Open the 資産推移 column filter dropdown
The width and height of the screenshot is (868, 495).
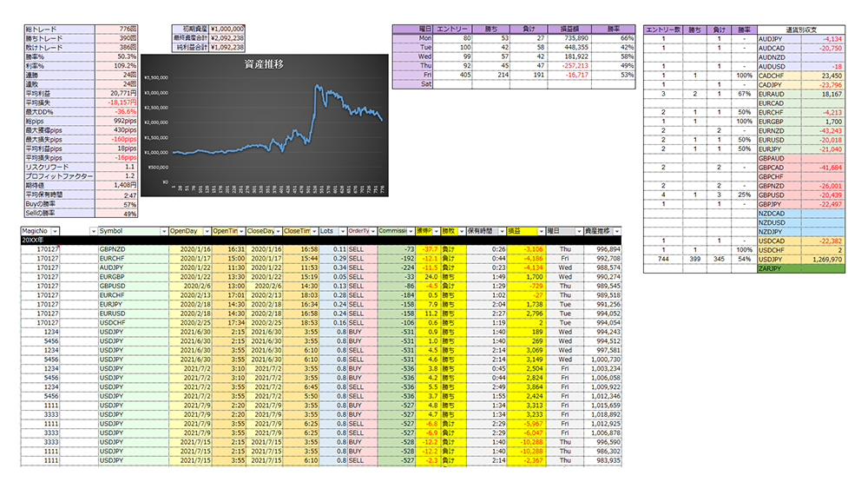pos(616,231)
